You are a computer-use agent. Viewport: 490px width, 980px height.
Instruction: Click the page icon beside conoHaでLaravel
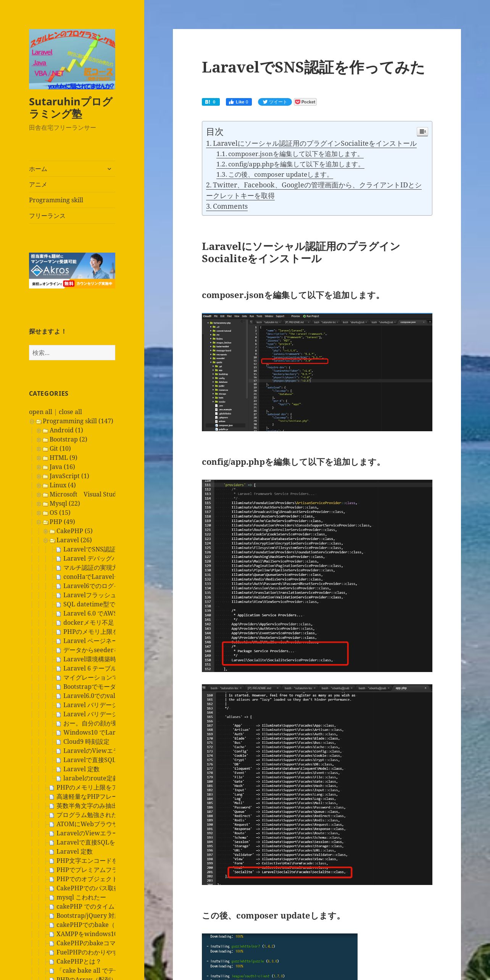coord(59,577)
